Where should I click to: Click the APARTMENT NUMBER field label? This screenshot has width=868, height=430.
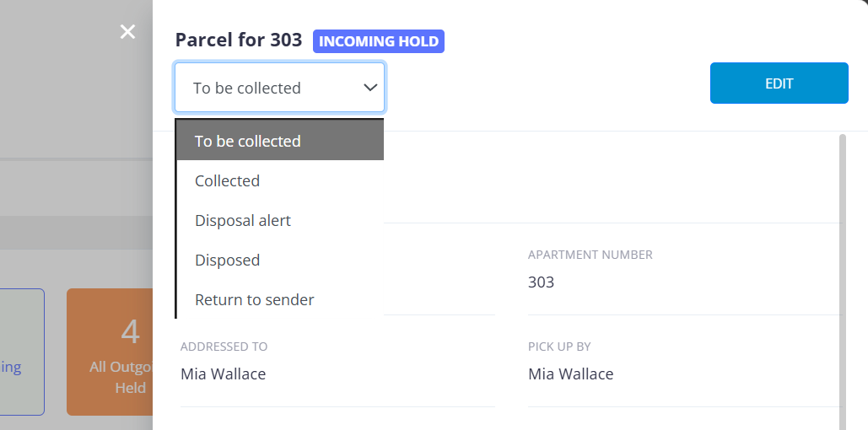click(x=590, y=255)
